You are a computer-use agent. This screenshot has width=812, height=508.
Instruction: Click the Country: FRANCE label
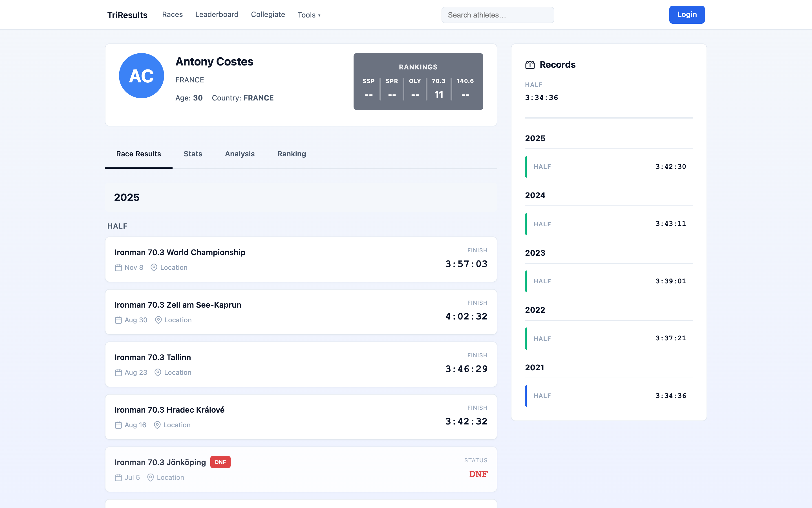pos(242,98)
